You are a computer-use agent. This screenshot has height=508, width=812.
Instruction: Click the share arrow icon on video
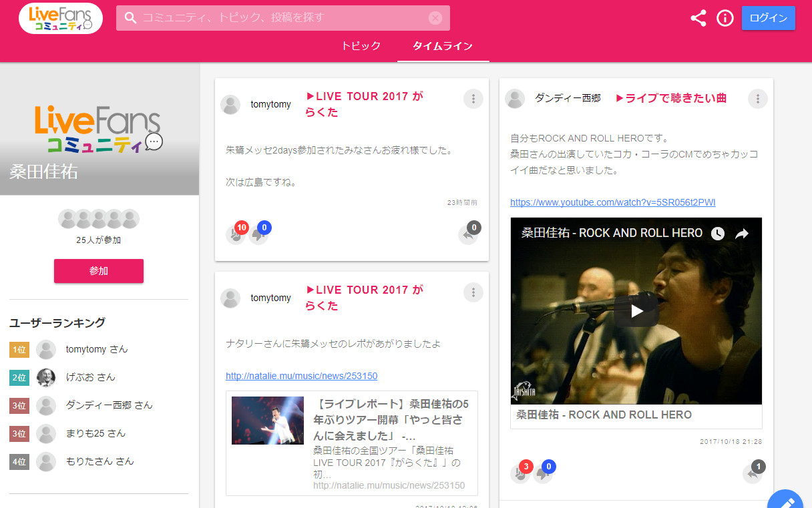point(742,234)
